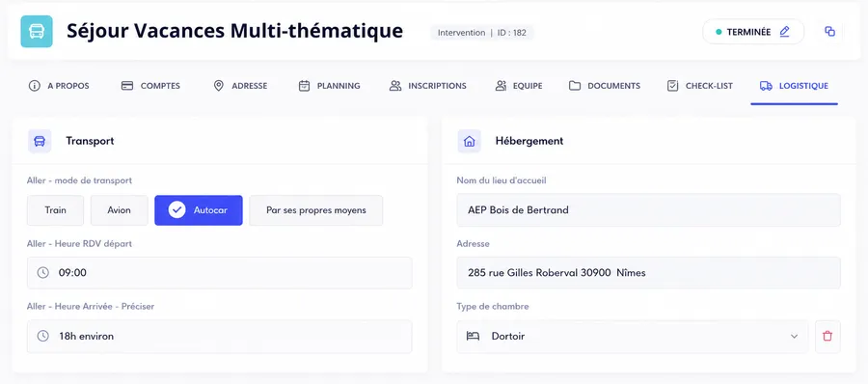Click the checklist icon beside CHECK-LIST

tap(672, 86)
